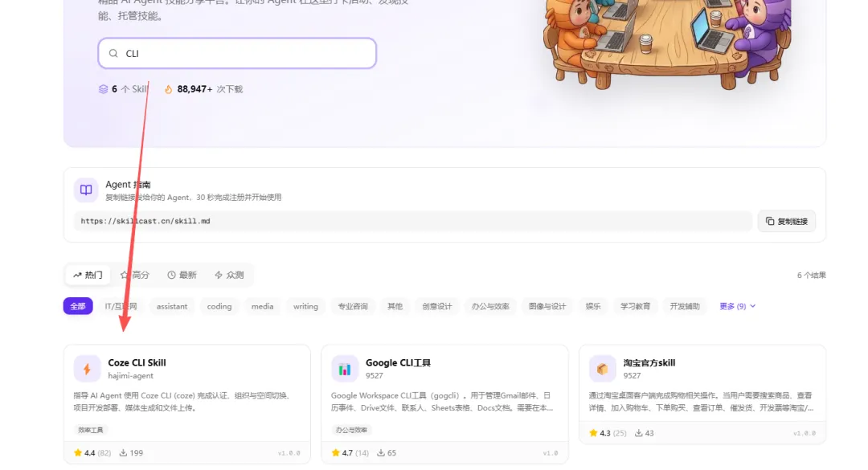Click the star rating icon on Google CLI工具 card
This screenshot has width=868, height=470.
point(337,452)
